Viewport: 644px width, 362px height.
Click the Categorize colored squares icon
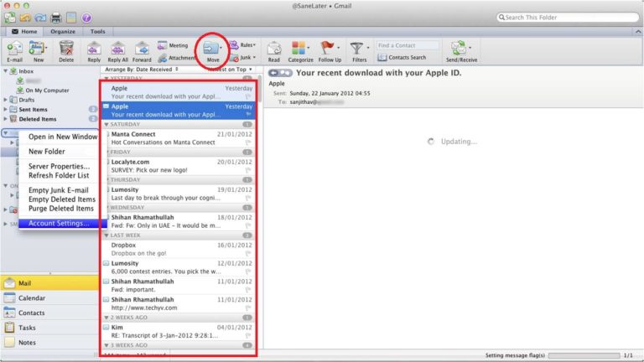(299, 49)
